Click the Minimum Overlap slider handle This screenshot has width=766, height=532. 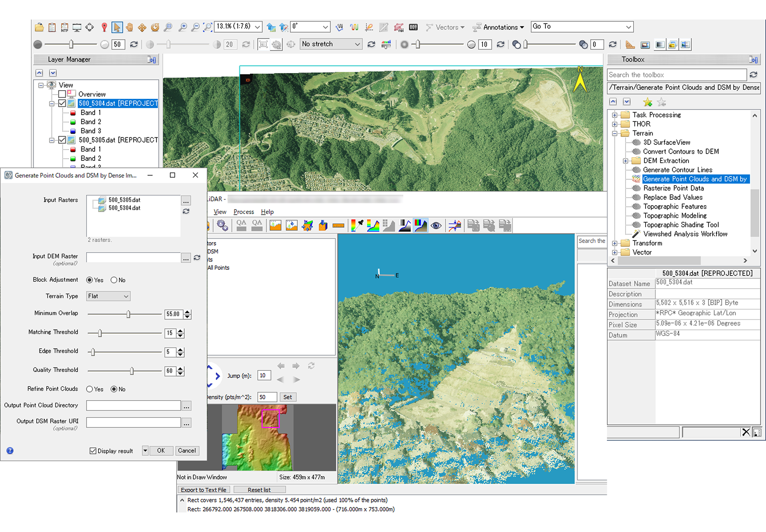128,314
